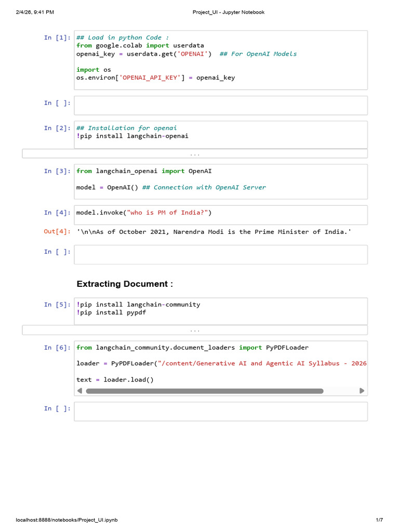Click the 'import os' line
Image resolution: width=399 pixels, height=532 pixels.
tap(94, 70)
